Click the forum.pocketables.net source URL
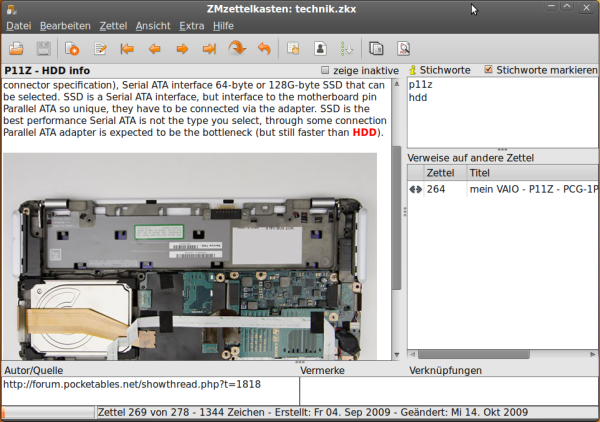Image resolution: width=600 pixels, height=422 pixels. click(x=132, y=384)
